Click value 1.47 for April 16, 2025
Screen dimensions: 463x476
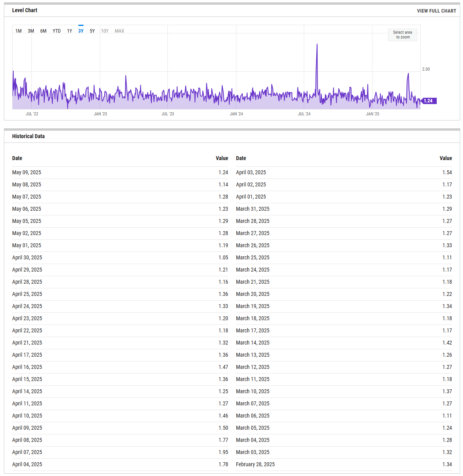click(x=223, y=367)
